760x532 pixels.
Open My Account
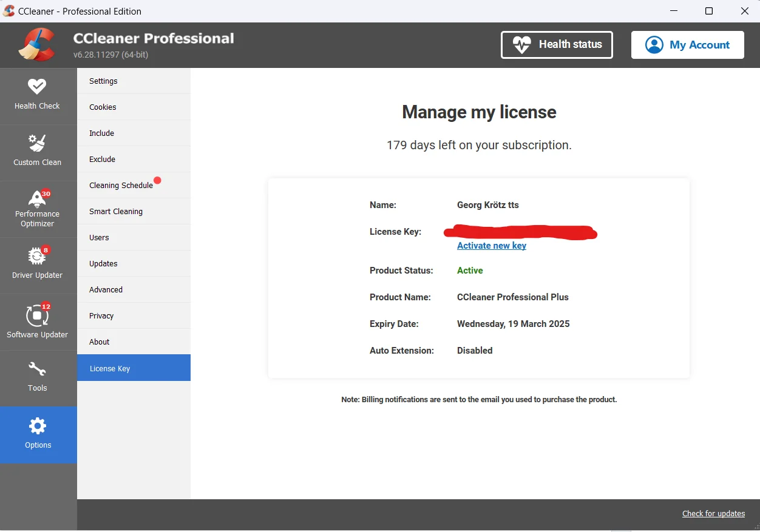point(688,45)
